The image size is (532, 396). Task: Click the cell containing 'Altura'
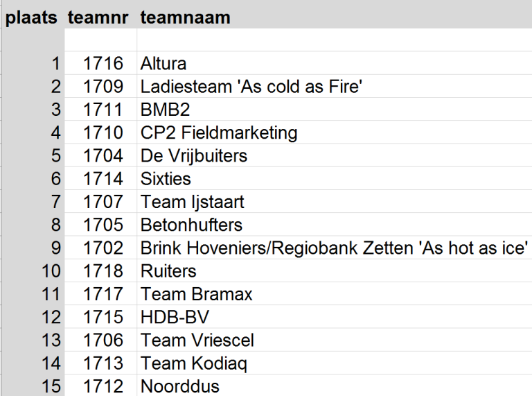point(163,64)
